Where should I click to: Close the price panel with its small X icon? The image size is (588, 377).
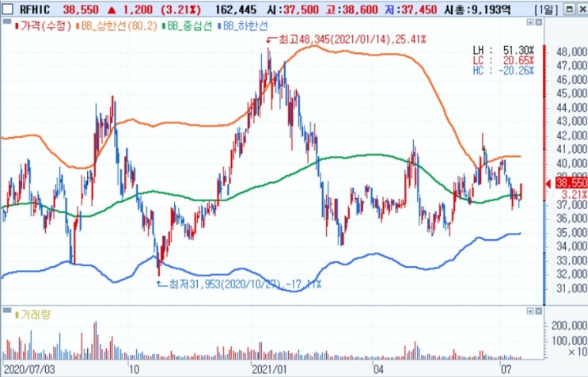click(538, 22)
